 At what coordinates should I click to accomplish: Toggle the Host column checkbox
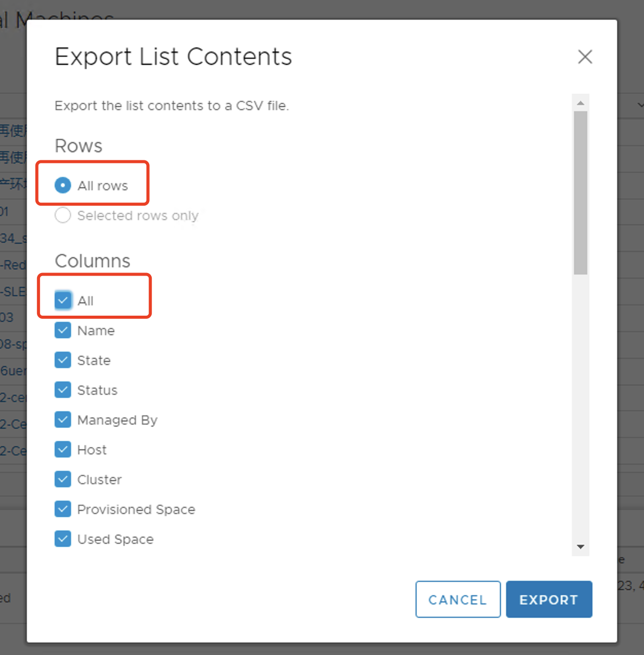pyautogui.click(x=63, y=449)
